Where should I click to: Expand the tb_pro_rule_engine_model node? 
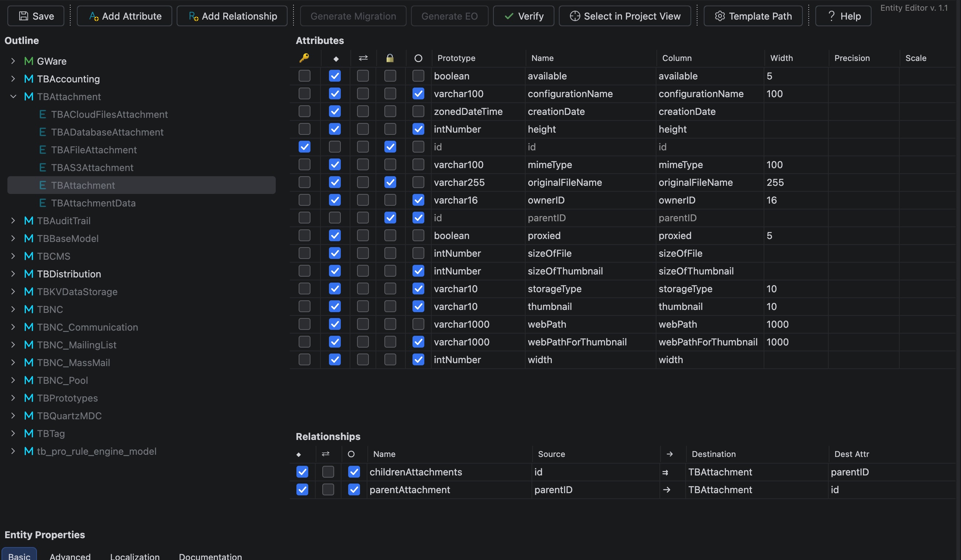[x=13, y=451]
